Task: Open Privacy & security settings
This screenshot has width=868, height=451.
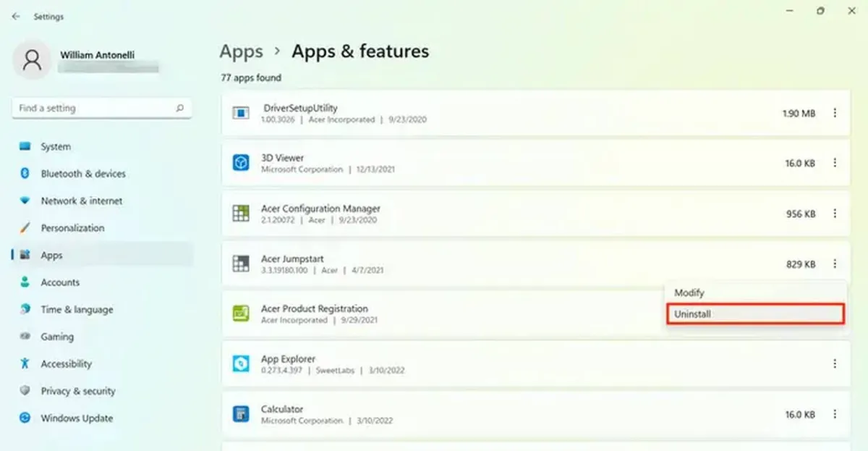Action: coord(77,391)
